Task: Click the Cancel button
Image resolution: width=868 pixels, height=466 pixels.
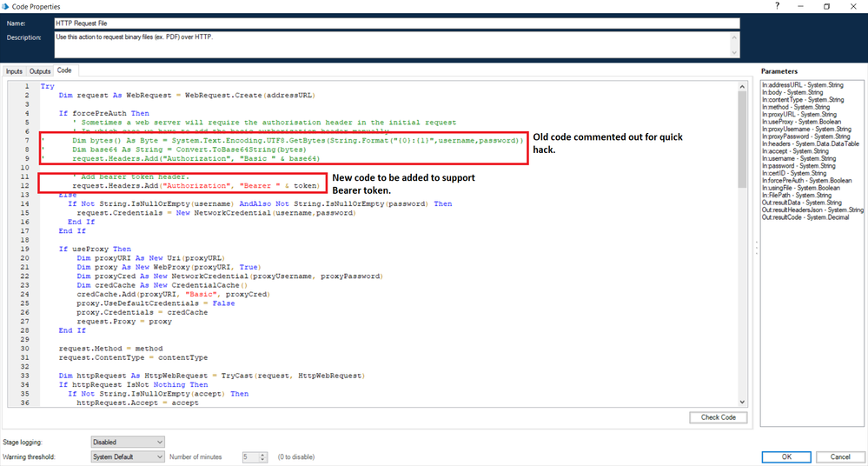Action: tap(840, 456)
